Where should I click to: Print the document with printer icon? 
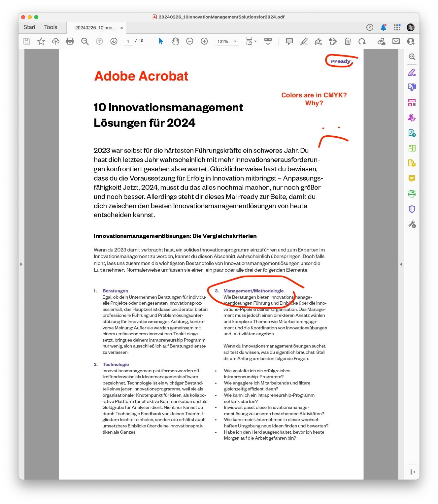tap(70, 41)
